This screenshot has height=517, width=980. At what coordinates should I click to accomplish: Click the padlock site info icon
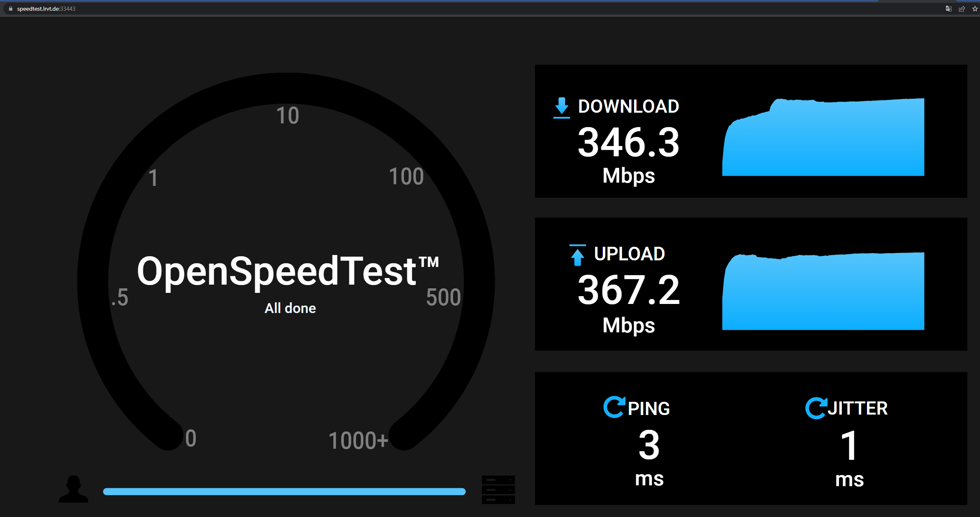pos(11,9)
